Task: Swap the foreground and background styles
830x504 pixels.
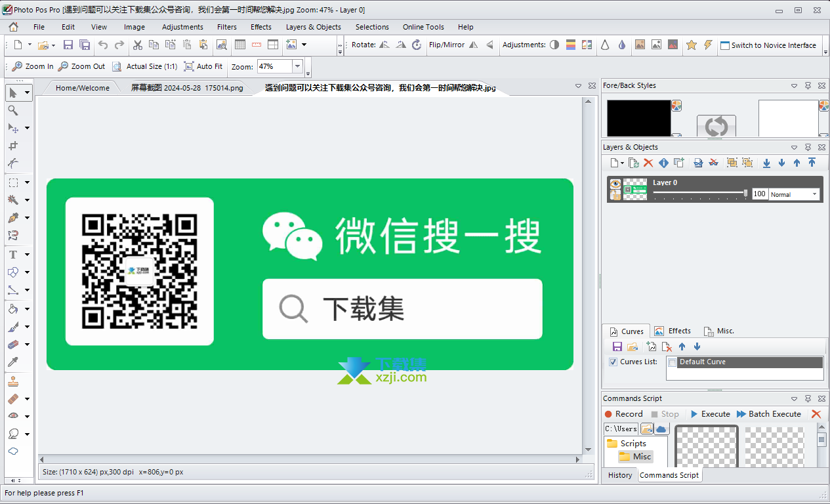Action: [716, 126]
